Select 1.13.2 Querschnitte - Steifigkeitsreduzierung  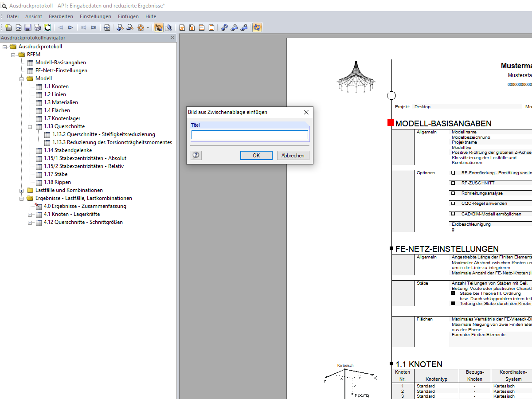pos(104,134)
